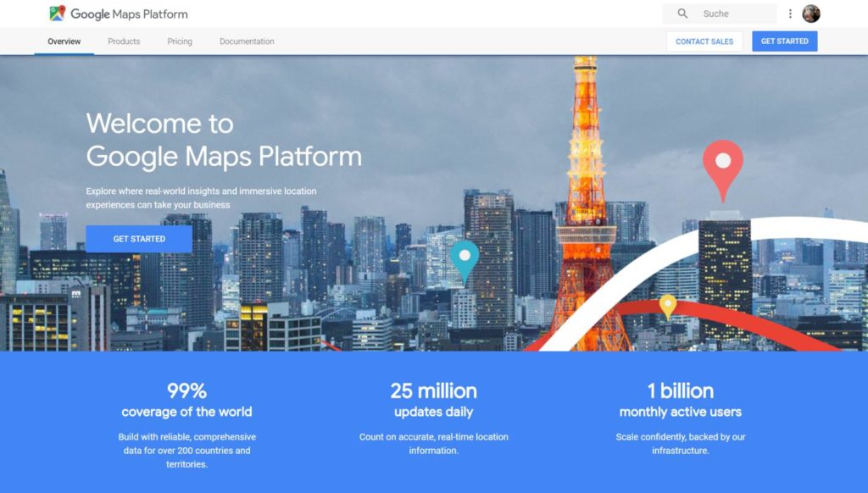Screen dimensions: 868x493
Task: Switch to the Products tab
Action: 124,41
